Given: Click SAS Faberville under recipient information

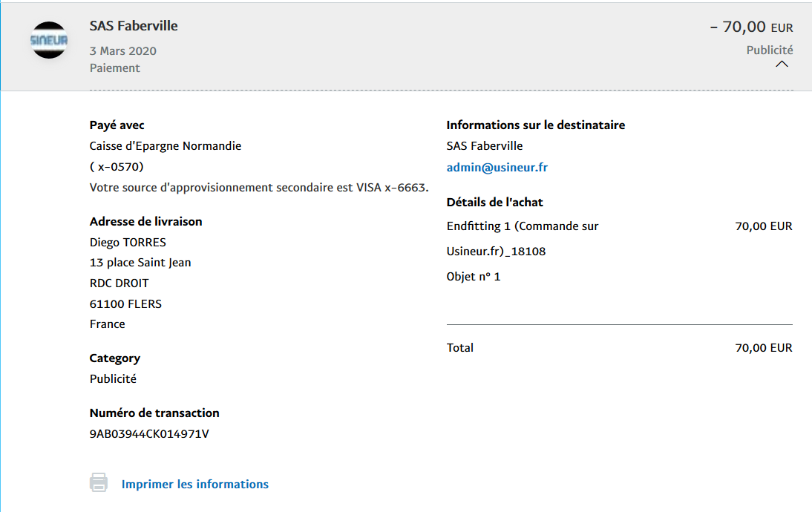Looking at the screenshot, I should coord(485,146).
